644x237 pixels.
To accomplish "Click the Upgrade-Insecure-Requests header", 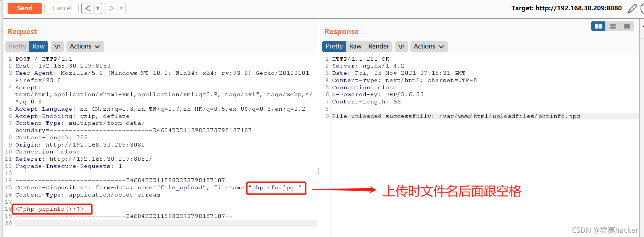I will [69, 166].
